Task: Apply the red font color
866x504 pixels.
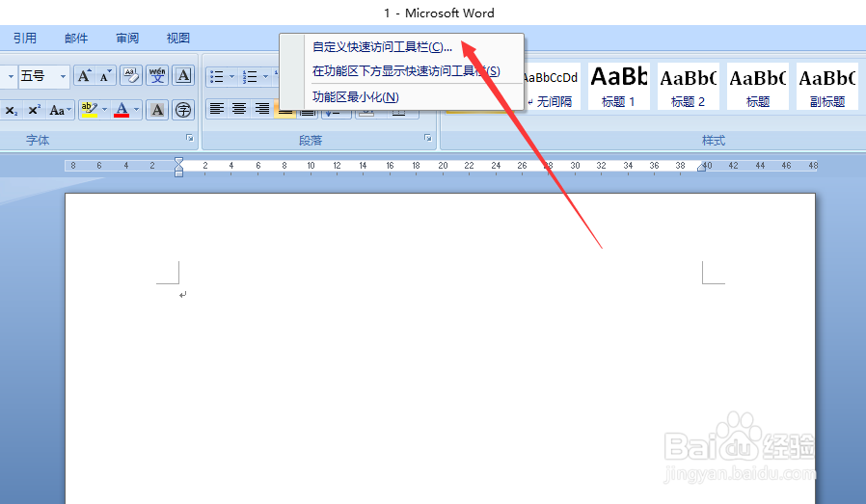Action: 122,110
